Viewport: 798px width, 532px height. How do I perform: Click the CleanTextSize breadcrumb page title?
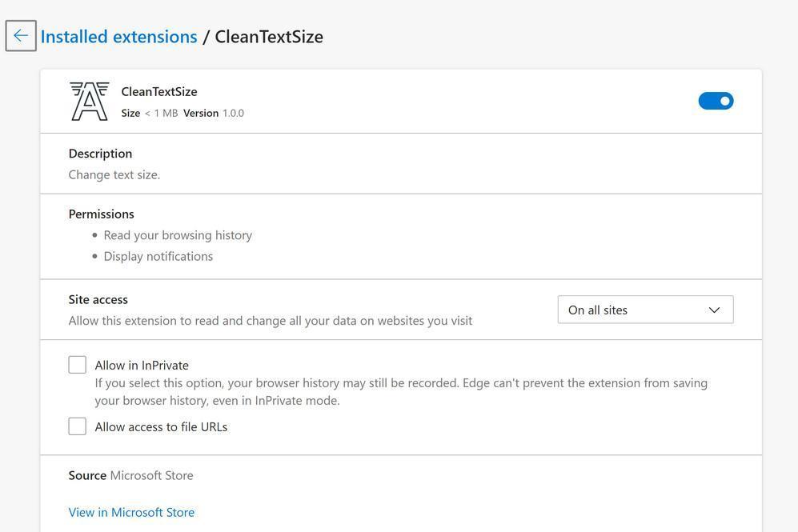tap(269, 37)
